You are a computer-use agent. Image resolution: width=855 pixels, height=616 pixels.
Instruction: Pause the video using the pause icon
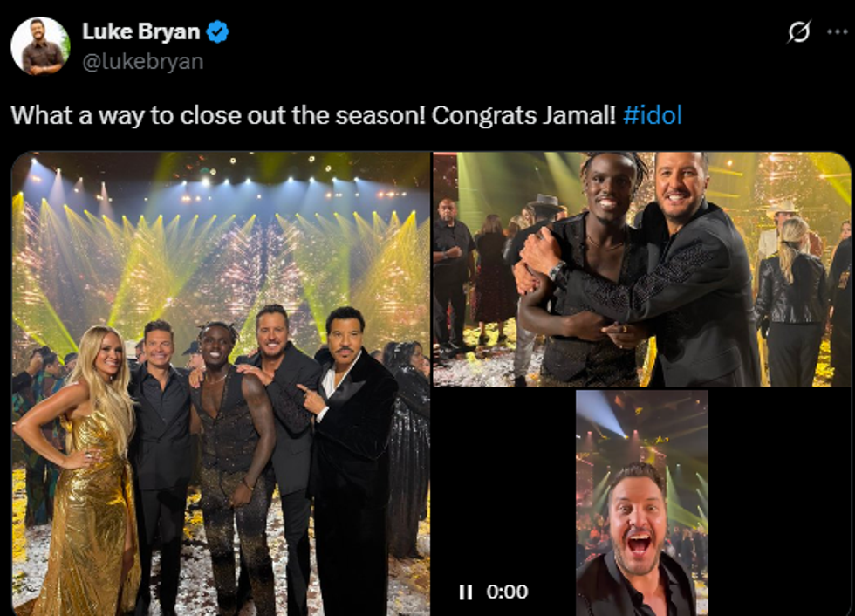(466, 592)
